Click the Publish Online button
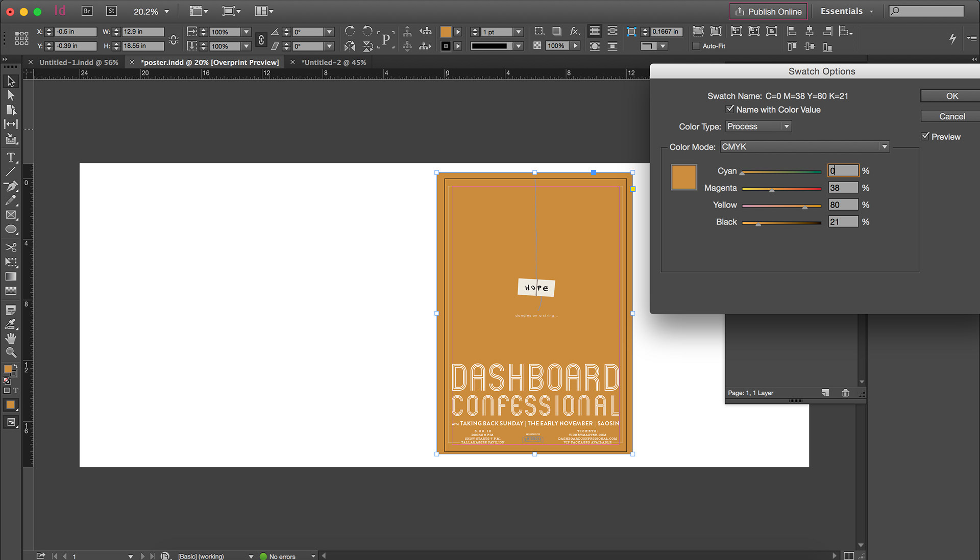Viewport: 980px width, 560px height. (768, 11)
